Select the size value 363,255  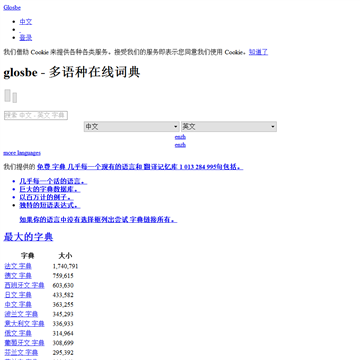point(63,305)
